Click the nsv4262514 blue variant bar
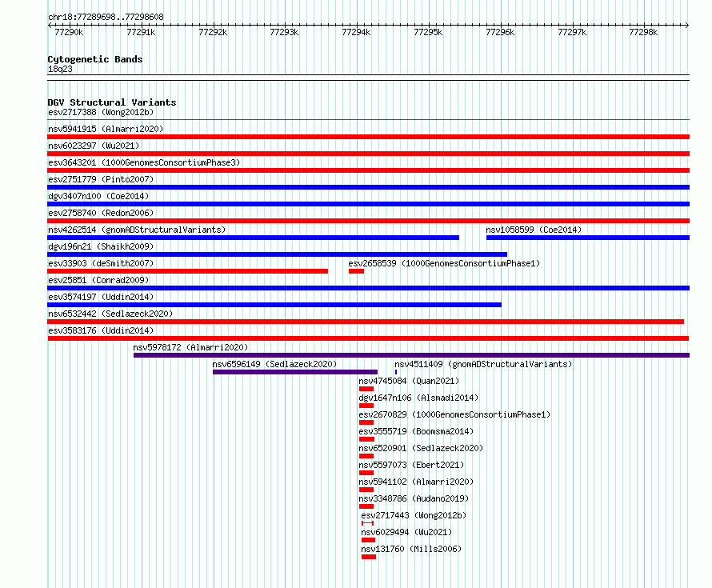The height and width of the screenshot is (588, 712). pos(254,238)
